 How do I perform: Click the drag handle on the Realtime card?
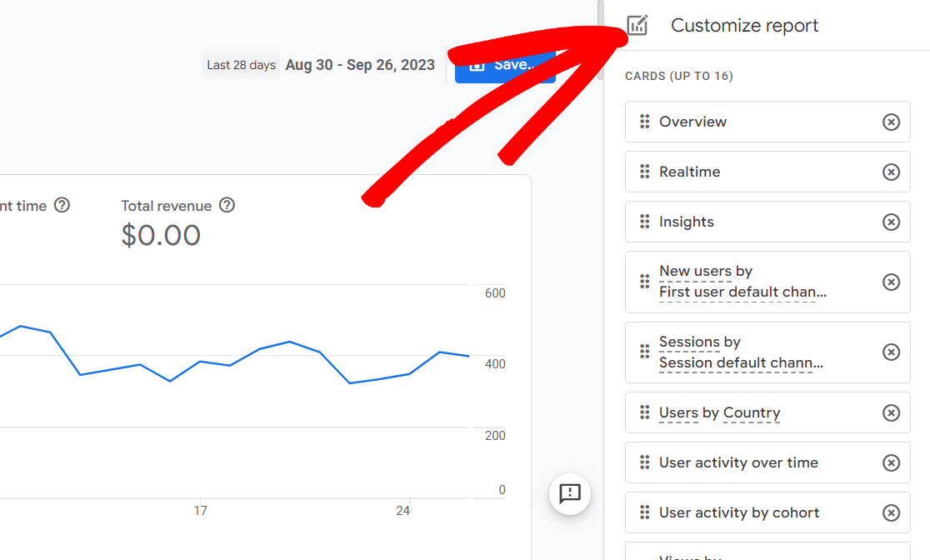click(644, 172)
